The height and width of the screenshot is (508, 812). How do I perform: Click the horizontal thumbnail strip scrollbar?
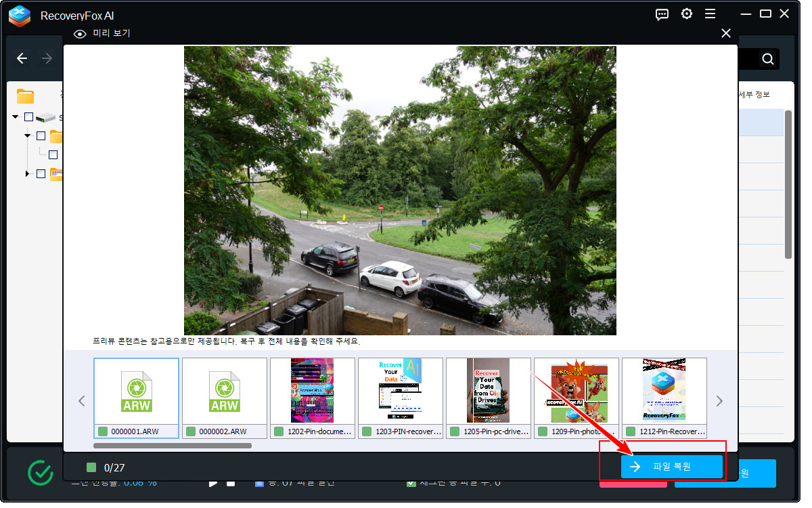pyautogui.click(x=173, y=446)
